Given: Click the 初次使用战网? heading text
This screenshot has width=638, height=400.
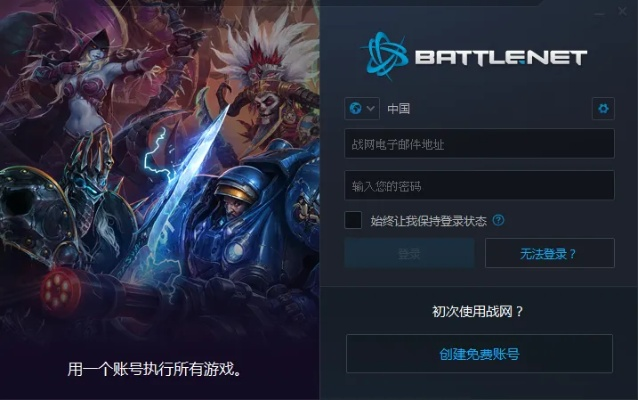Looking at the screenshot, I should [x=478, y=312].
